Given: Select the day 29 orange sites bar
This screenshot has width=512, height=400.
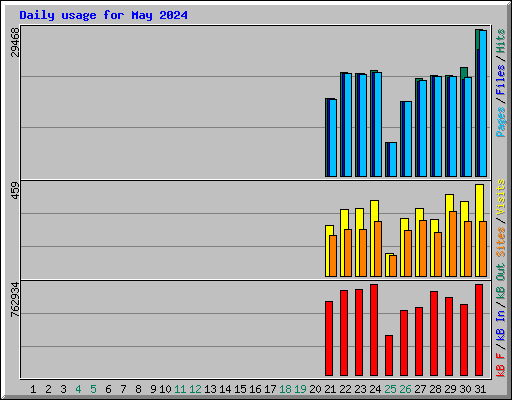Looking at the screenshot, I should point(453,244).
